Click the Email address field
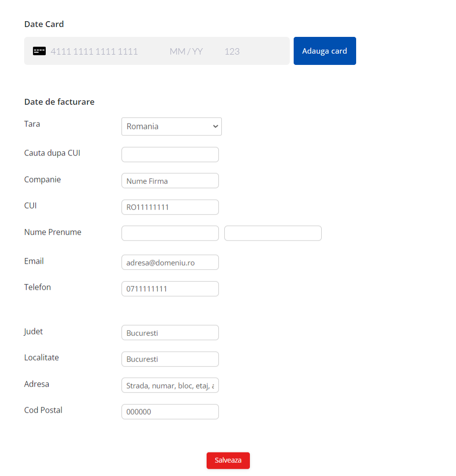This screenshot has width=456, height=476. [170, 263]
